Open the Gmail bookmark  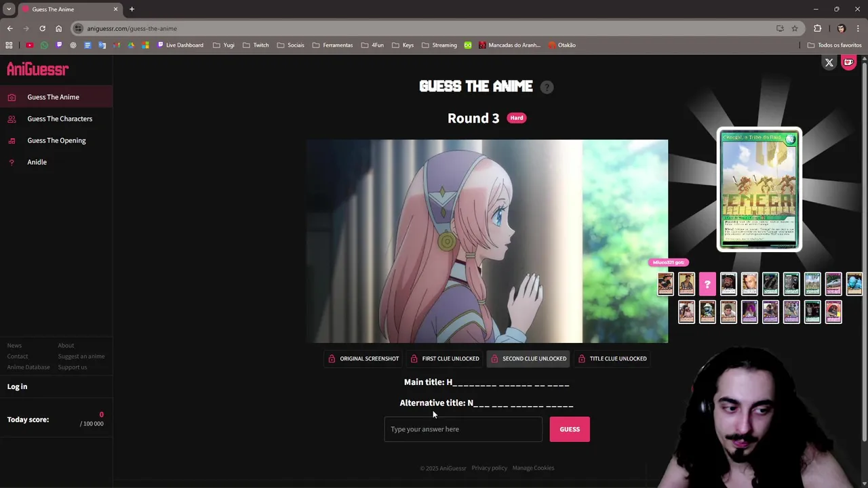coord(117,45)
